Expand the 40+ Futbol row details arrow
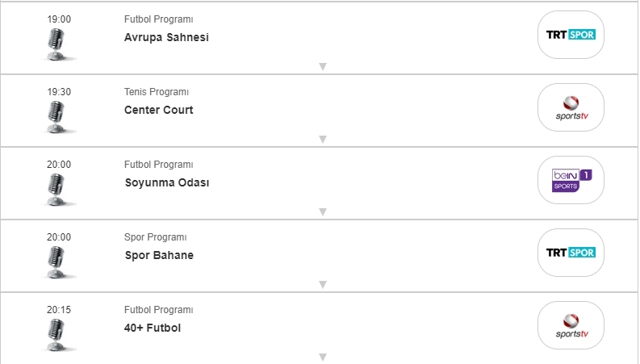Image resolution: width=640 pixels, height=364 pixels. click(322, 357)
